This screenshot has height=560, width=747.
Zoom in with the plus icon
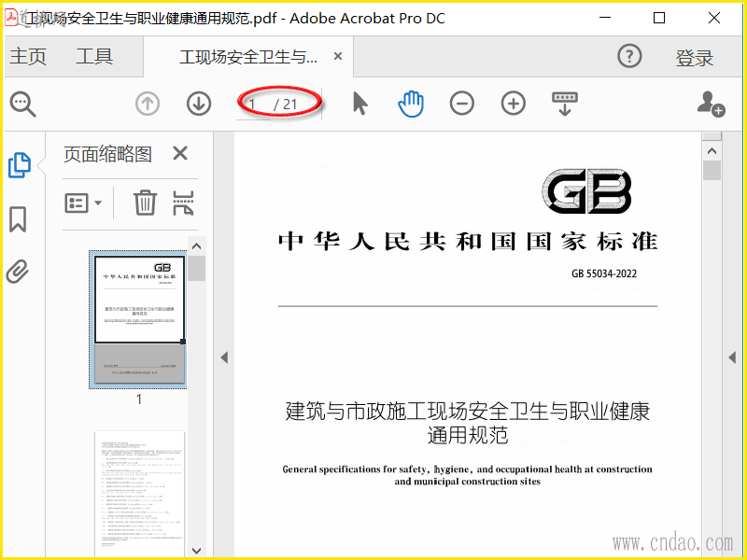(x=513, y=104)
